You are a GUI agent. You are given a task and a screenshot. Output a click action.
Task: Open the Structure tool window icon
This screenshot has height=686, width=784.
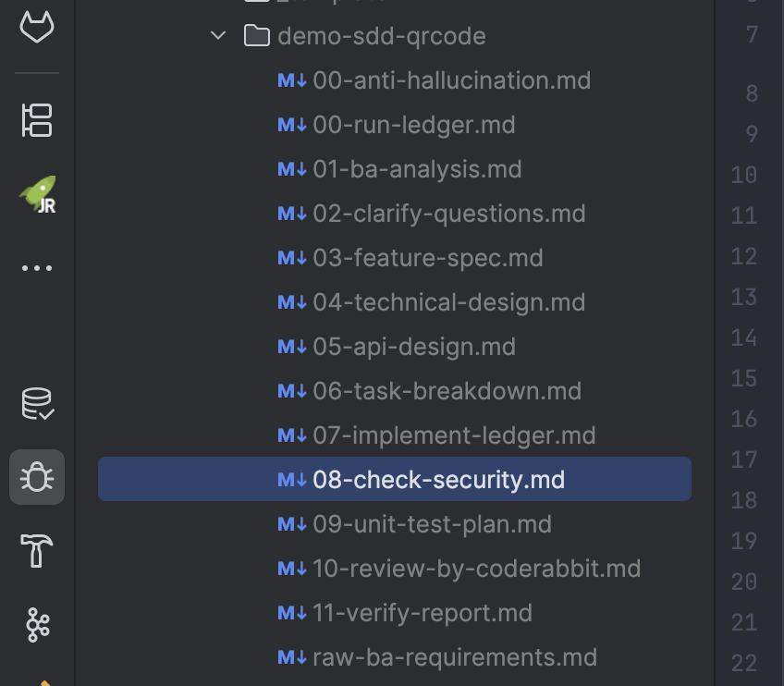coord(37,120)
